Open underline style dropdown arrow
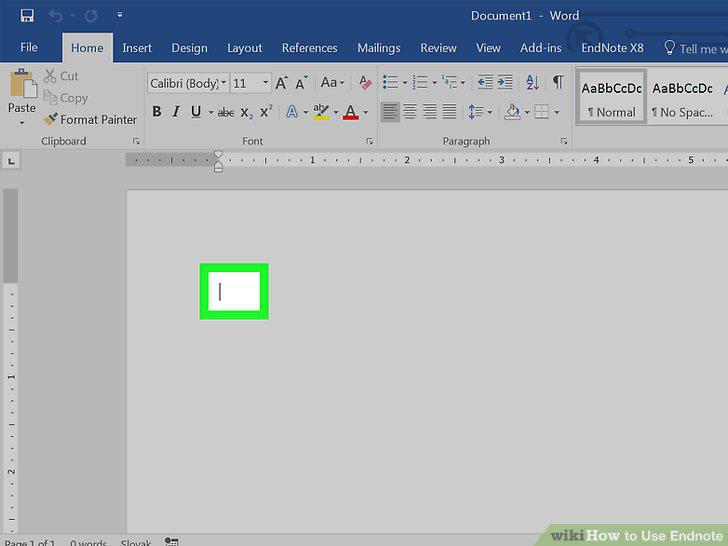 click(211, 112)
